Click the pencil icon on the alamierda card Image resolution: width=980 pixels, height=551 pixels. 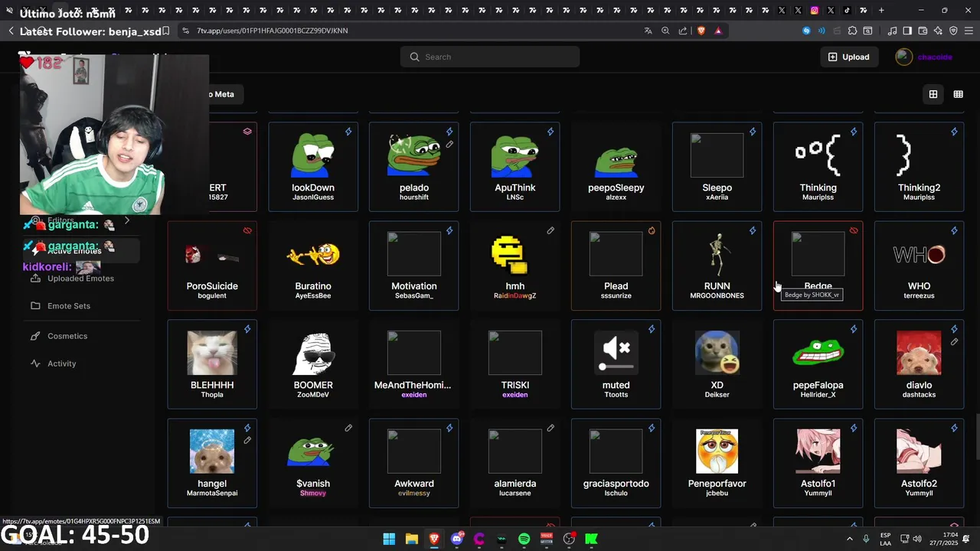pyautogui.click(x=550, y=428)
